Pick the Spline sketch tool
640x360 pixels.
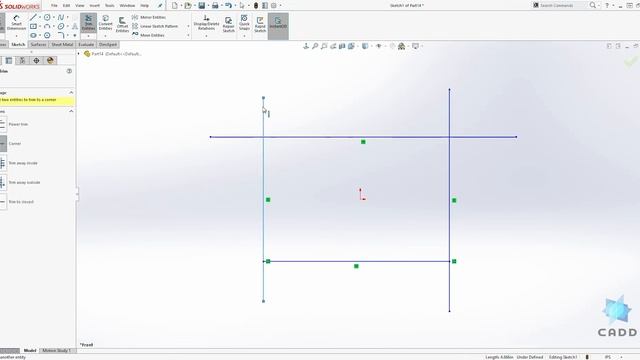click(x=61, y=17)
